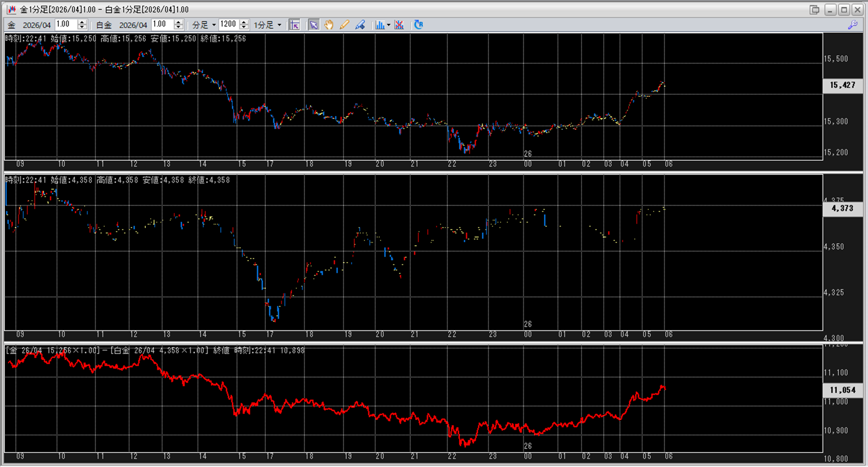
Task: Click the platinum multiplier 1.00 field
Action: tap(163, 25)
